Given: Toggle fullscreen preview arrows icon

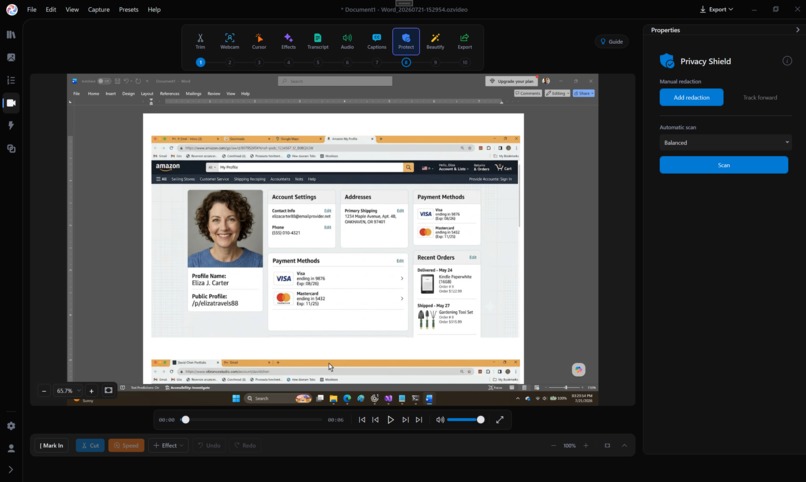Looking at the screenshot, I should 500,420.
